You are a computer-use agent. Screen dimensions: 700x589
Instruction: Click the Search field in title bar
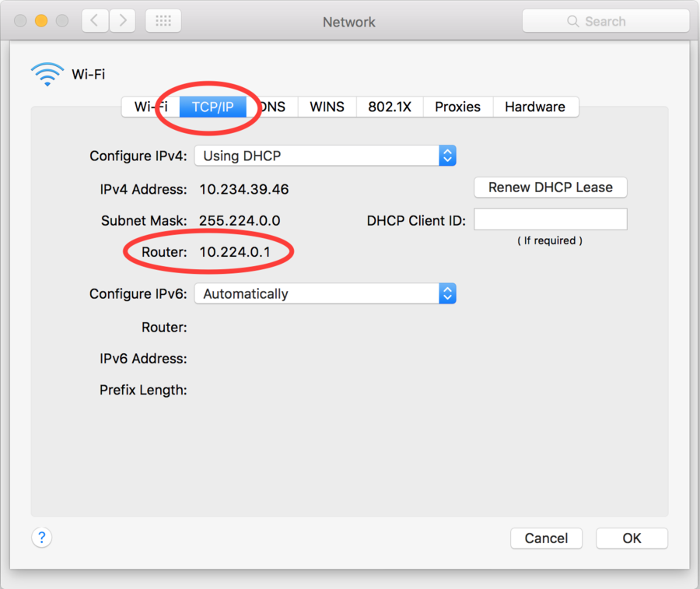tap(605, 21)
